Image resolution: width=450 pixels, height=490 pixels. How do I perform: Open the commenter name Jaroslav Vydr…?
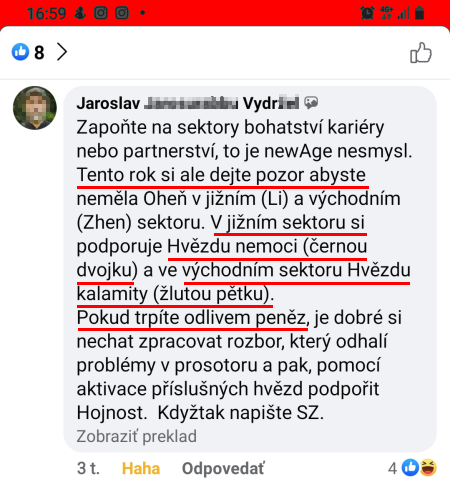pos(188,103)
